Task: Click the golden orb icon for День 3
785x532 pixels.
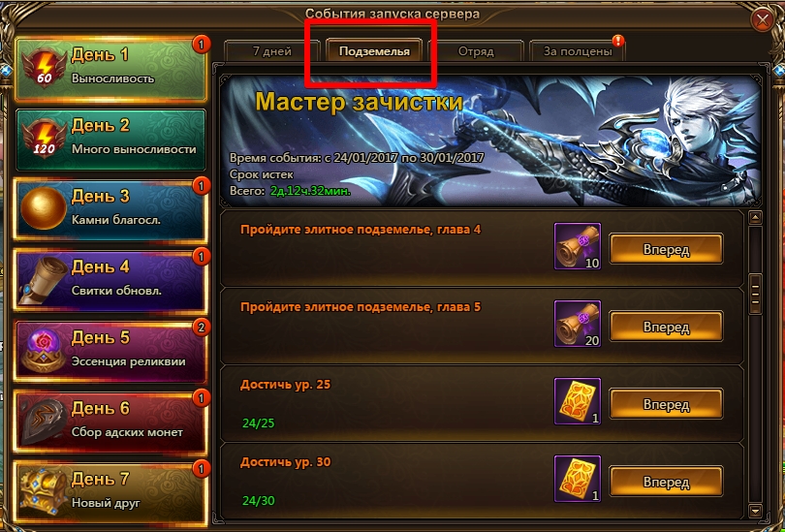Action: pos(44,207)
